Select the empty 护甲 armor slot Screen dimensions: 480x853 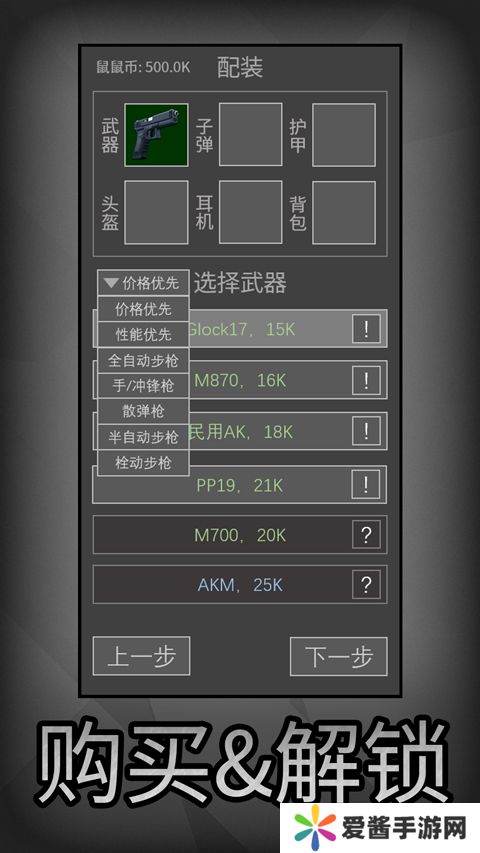344,135
